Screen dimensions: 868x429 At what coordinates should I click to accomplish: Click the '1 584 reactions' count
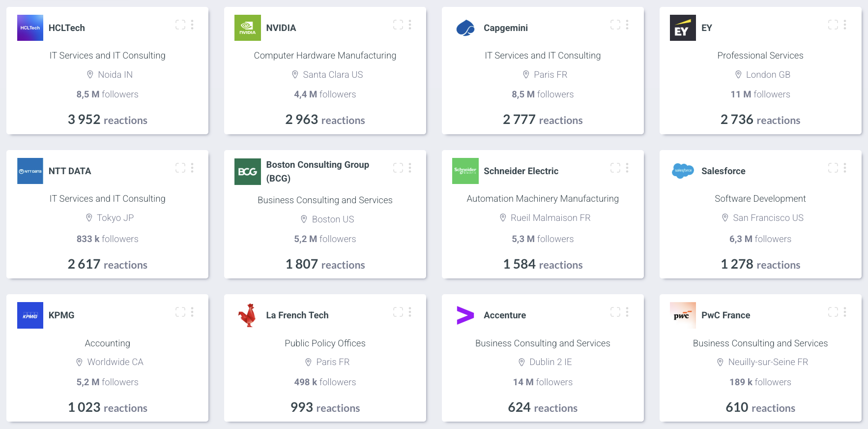click(543, 264)
